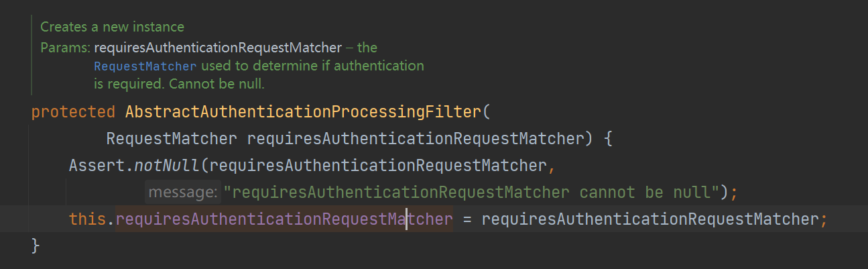Click RequestMatcher type in the constructor signature
The image size is (868, 269).
coord(172,140)
